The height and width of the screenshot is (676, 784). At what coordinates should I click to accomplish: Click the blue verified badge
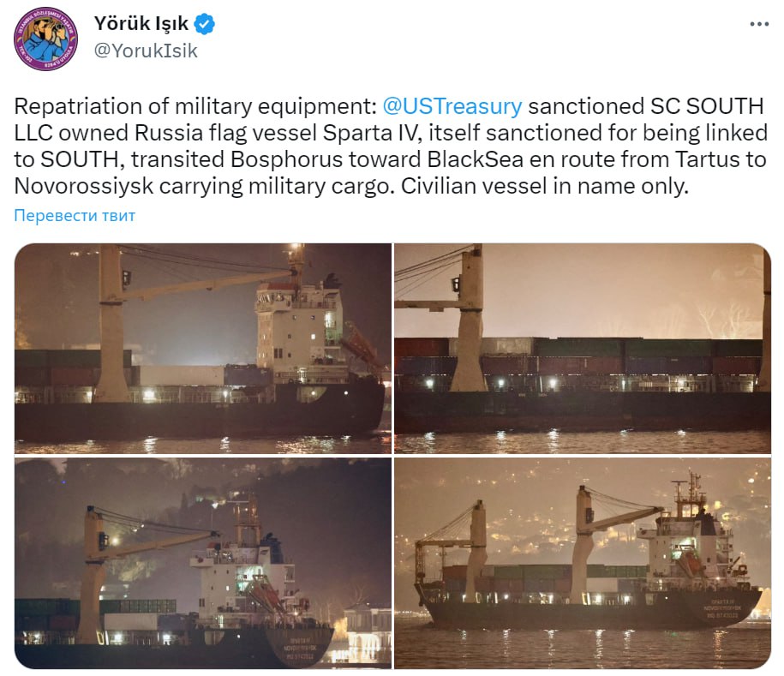pos(204,24)
